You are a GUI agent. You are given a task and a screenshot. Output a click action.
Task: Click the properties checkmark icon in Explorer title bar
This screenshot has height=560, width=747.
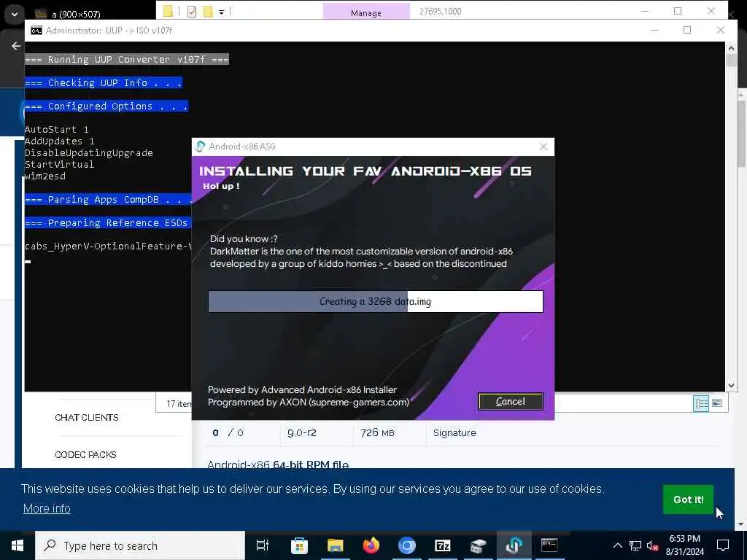(192, 12)
